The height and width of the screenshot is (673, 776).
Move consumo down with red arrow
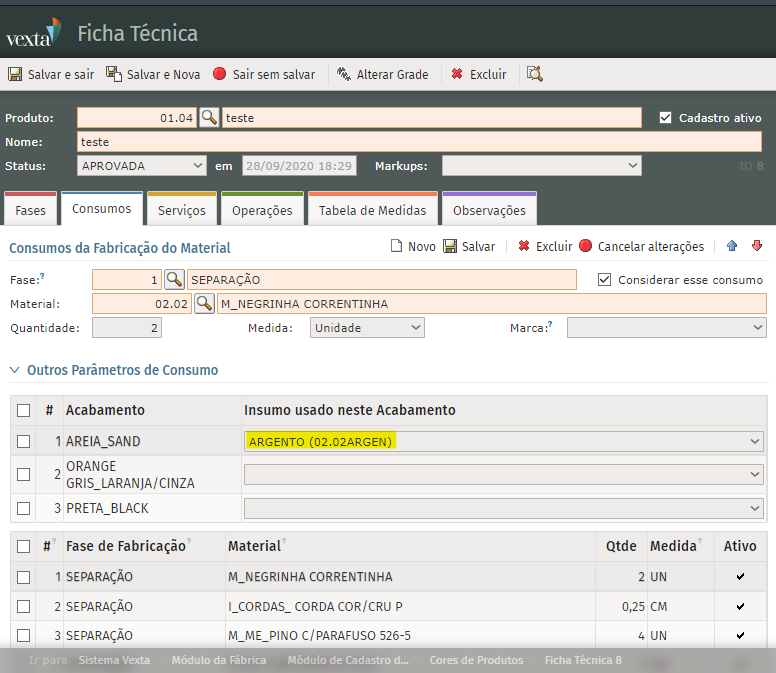(757, 246)
